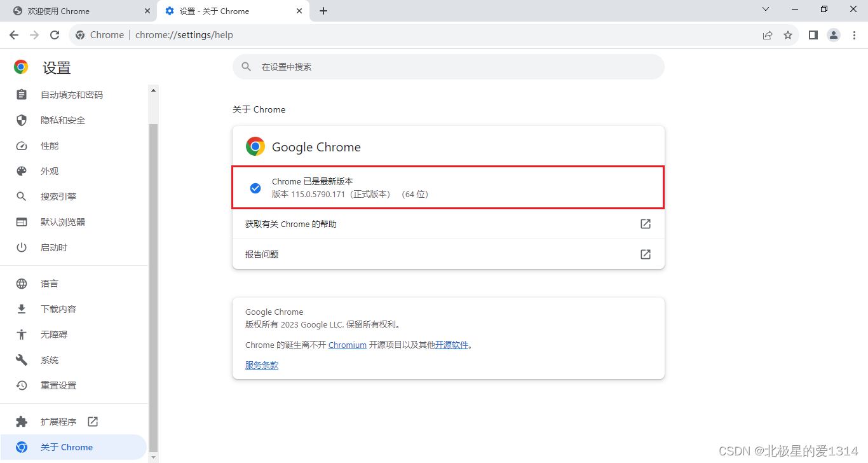Open 无障碍 settings section
The image size is (868, 463).
[x=74, y=335]
